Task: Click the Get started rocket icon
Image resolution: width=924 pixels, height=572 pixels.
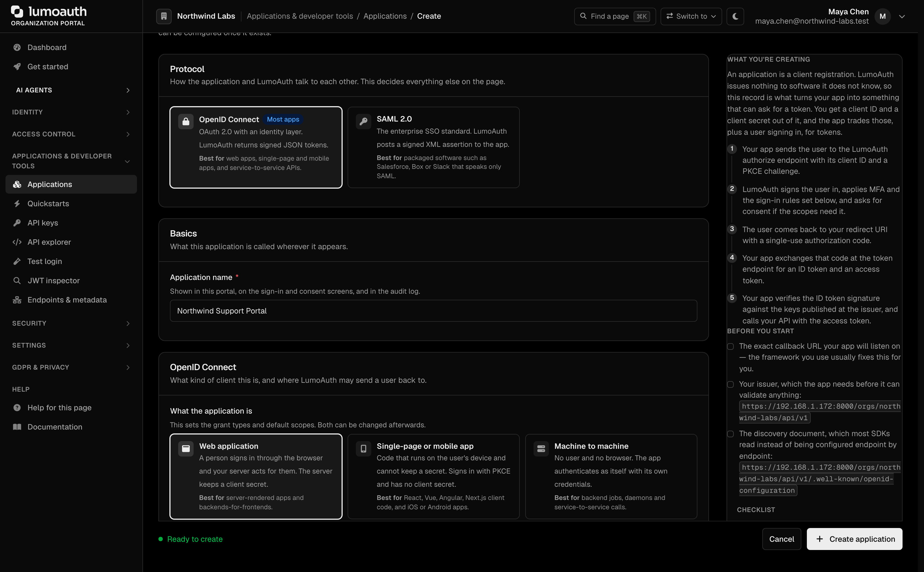Action: coord(17,67)
